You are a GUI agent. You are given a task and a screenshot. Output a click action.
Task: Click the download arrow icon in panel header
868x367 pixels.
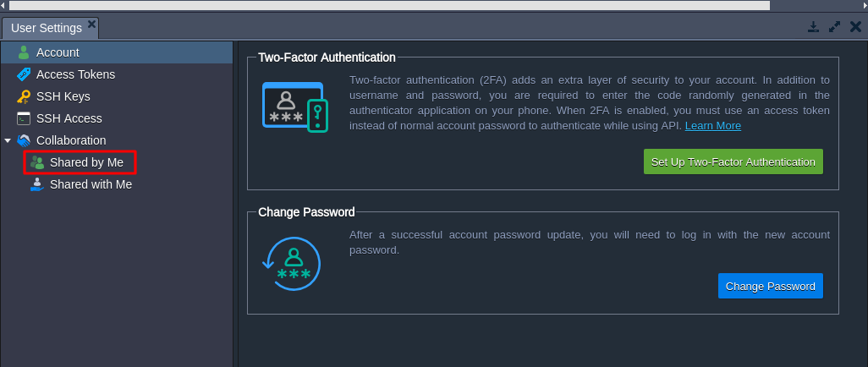813,27
